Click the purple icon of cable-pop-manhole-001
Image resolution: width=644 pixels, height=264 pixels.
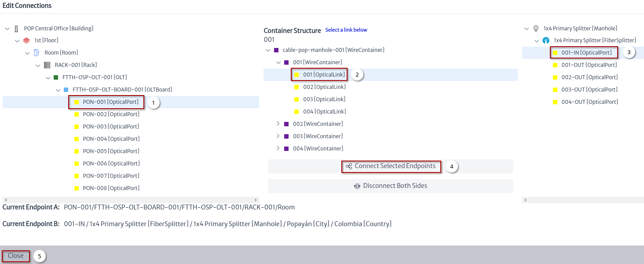(x=276, y=50)
